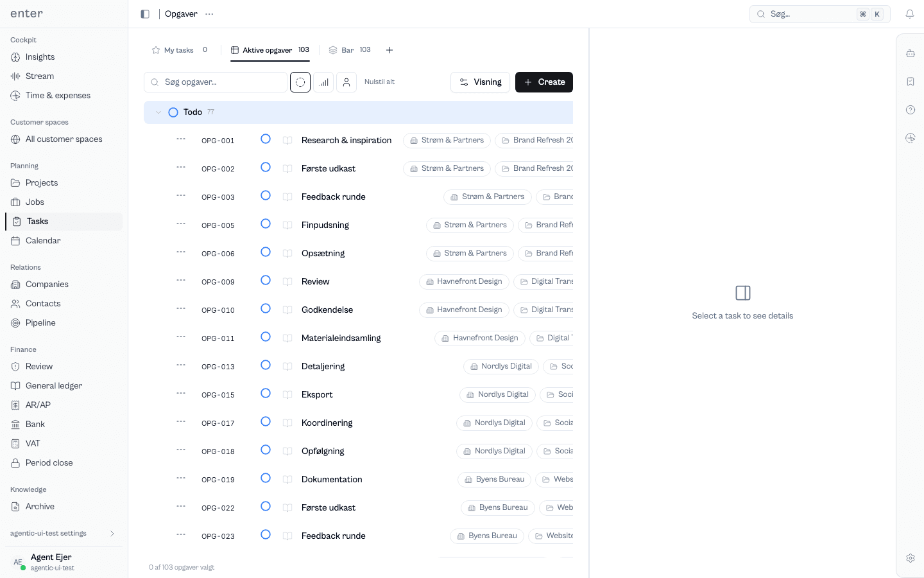Toggle status circle of OPG-002

pyautogui.click(x=266, y=167)
